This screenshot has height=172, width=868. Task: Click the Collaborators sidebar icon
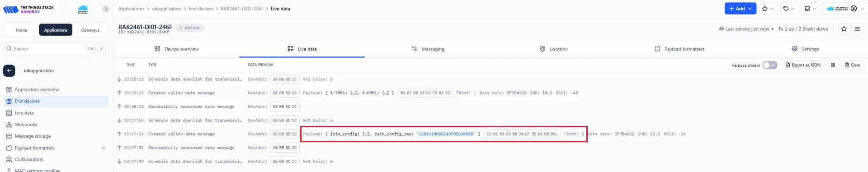pyautogui.click(x=9, y=159)
